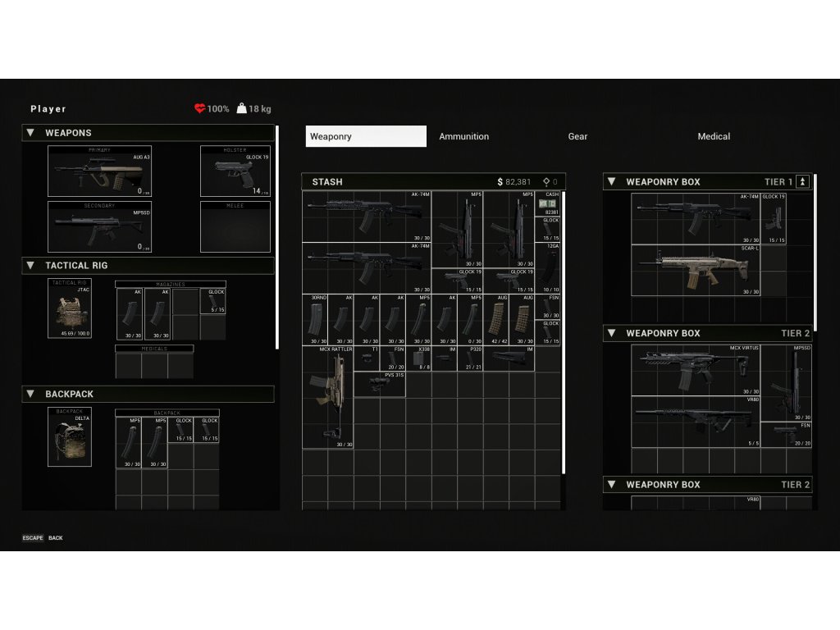Select the CASH item in the stash
840x630 pixels.
click(x=547, y=203)
